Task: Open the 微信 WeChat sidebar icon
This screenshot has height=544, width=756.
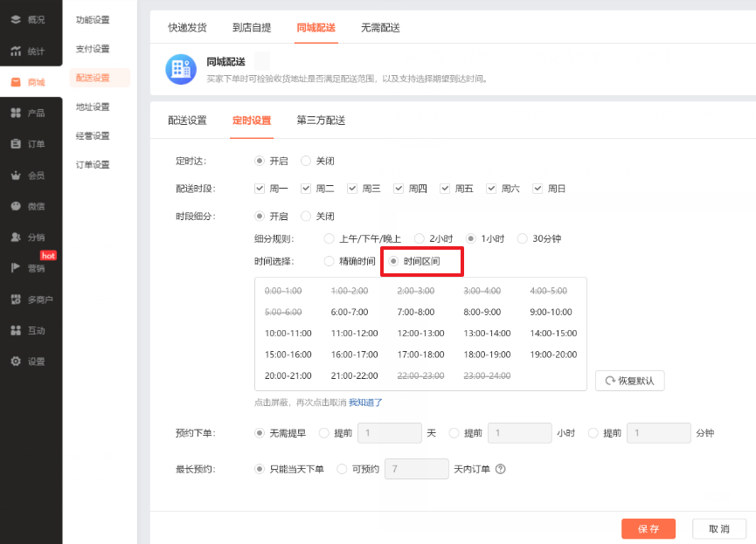Action: (16, 206)
